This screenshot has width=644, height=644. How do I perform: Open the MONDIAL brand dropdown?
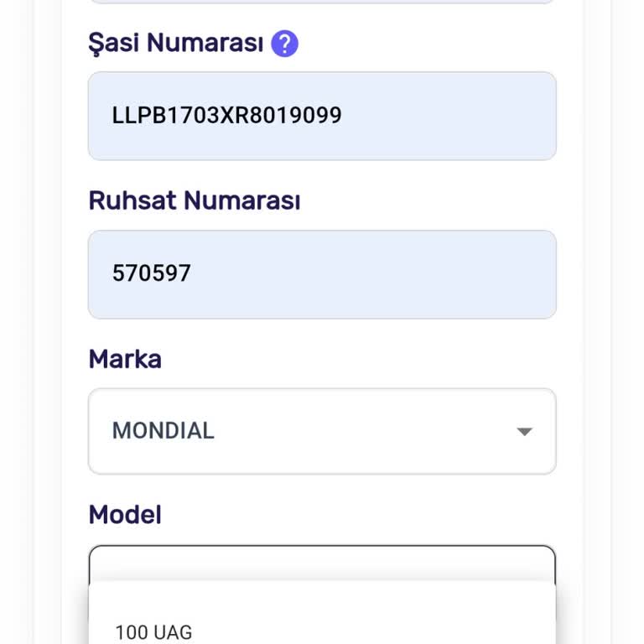click(x=321, y=431)
